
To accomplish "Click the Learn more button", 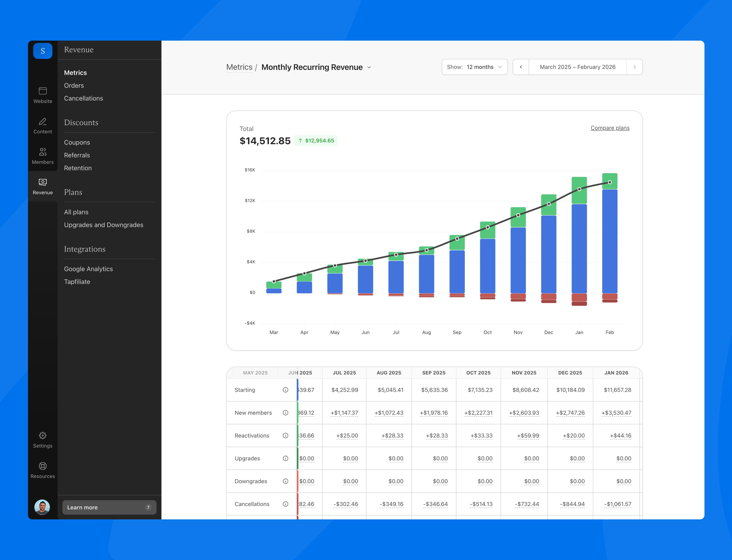I will (x=109, y=507).
